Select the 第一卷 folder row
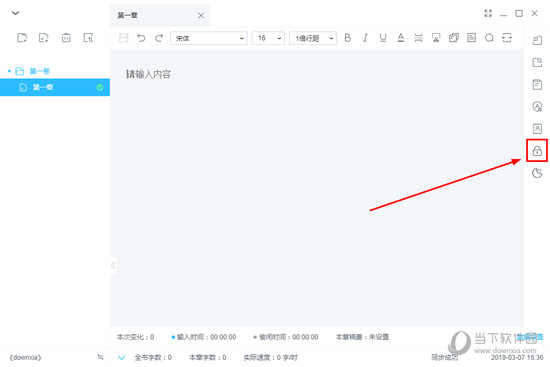This screenshot has height=367, width=550. coord(55,71)
